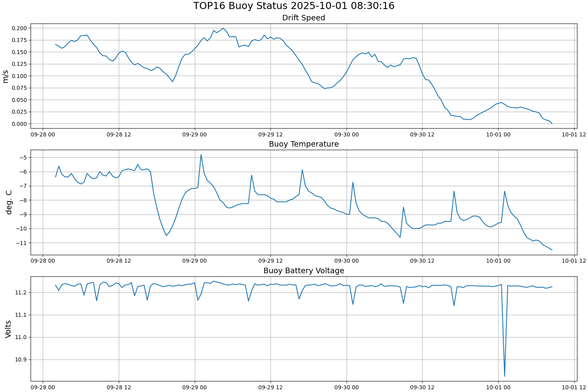Screen dimensions: 588x392
Task: Click the 09-29 12 label under Drift Speed
Action: pyautogui.click(x=270, y=134)
